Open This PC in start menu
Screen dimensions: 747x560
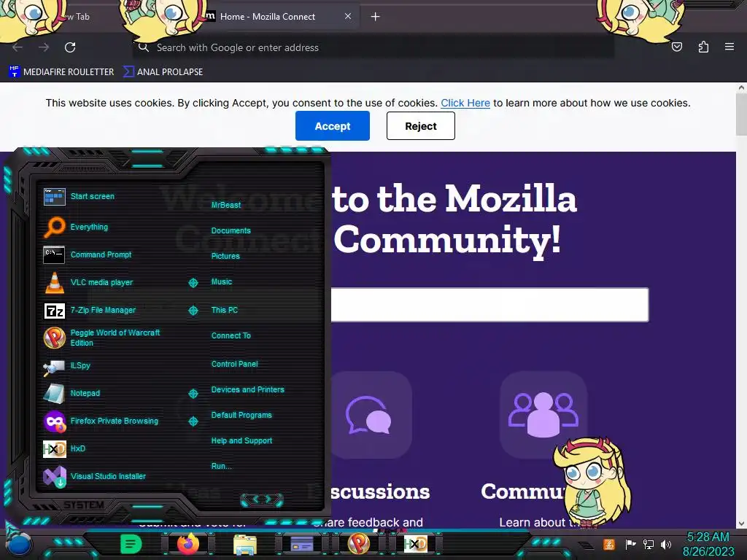[x=225, y=310]
